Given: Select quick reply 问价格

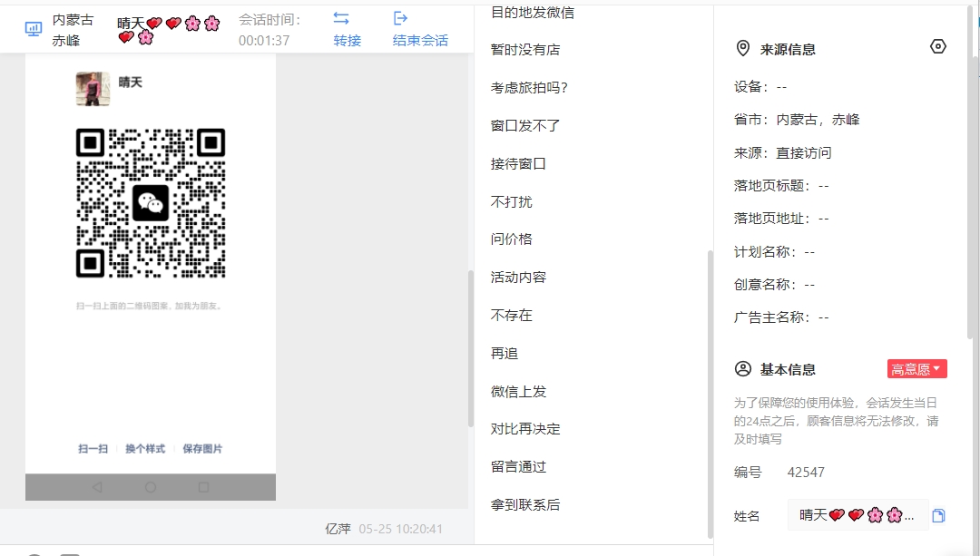Looking at the screenshot, I should tap(511, 239).
